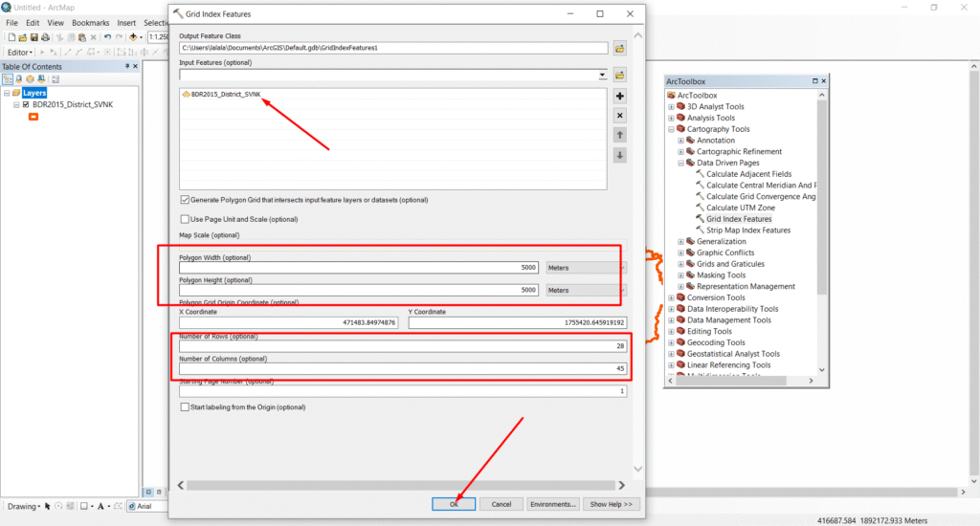Screen dimensions: 980x526
Task: Click the New Map Document icon
Action: 11,37
